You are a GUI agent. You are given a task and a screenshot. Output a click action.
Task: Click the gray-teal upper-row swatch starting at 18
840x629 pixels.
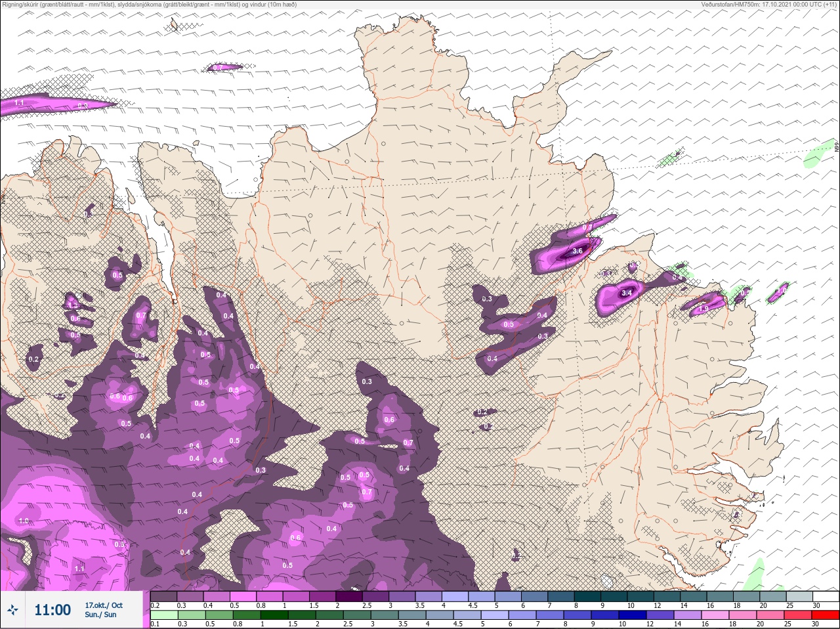(746, 596)
